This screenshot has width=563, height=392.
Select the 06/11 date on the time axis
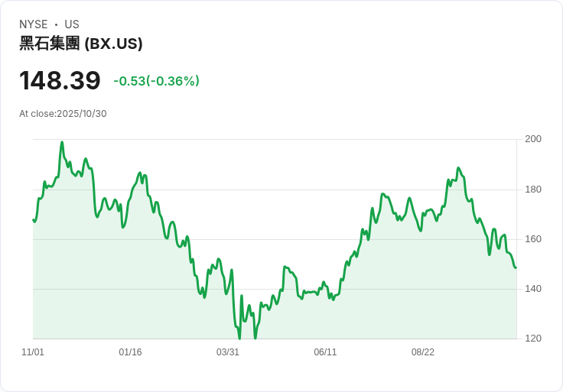tap(325, 352)
